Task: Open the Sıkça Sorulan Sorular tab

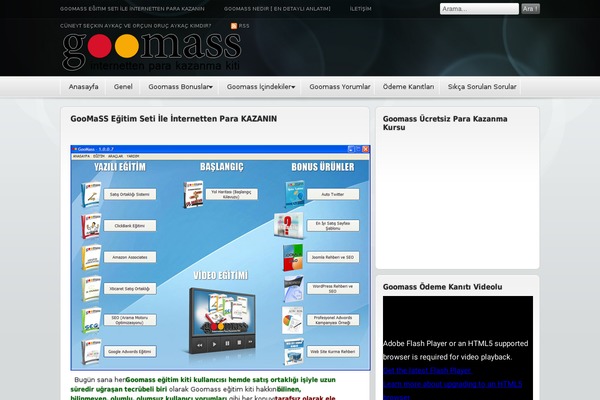Action: pyautogui.click(x=482, y=87)
